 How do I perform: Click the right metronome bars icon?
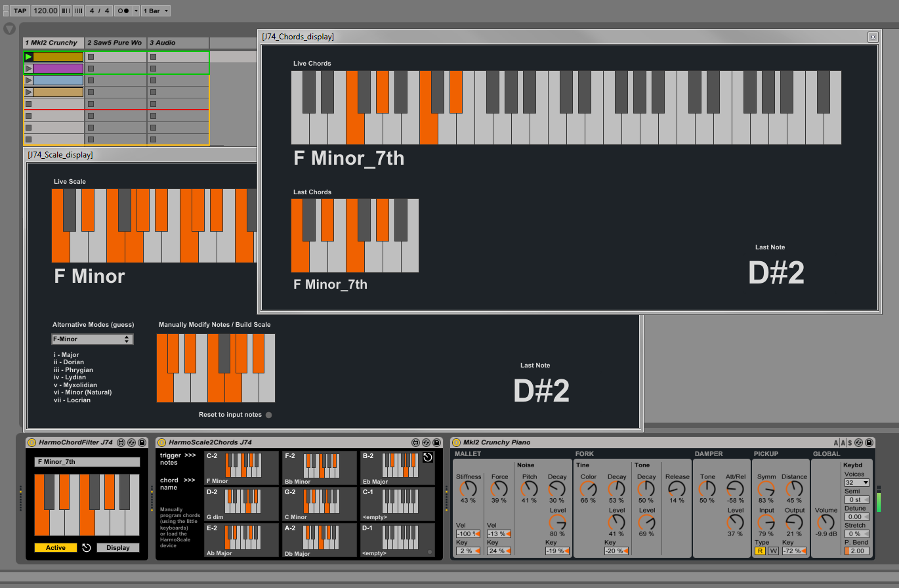coord(79,10)
